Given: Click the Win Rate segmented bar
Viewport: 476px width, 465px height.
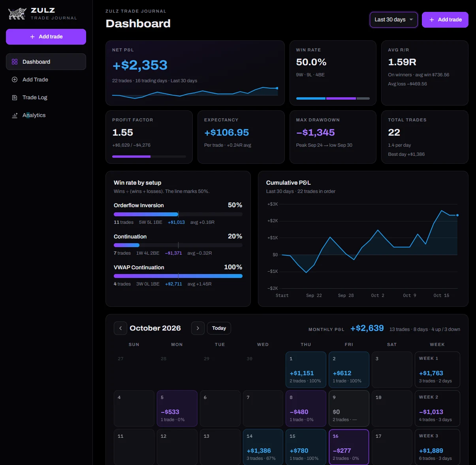Looking at the screenshot, I should (333, 98).
